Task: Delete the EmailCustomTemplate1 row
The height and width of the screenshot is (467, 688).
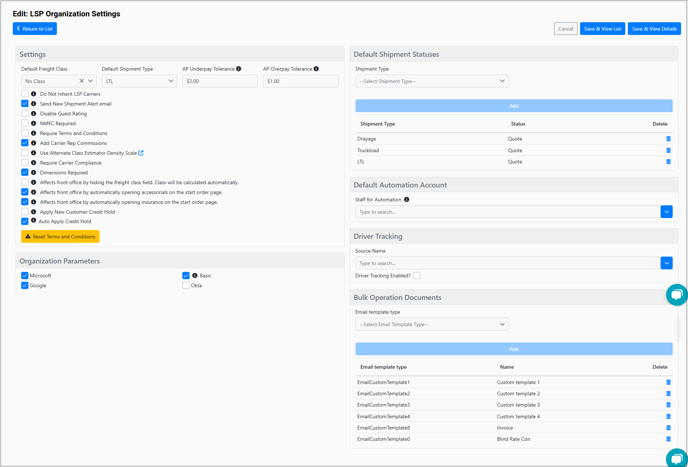Action: 668,382
